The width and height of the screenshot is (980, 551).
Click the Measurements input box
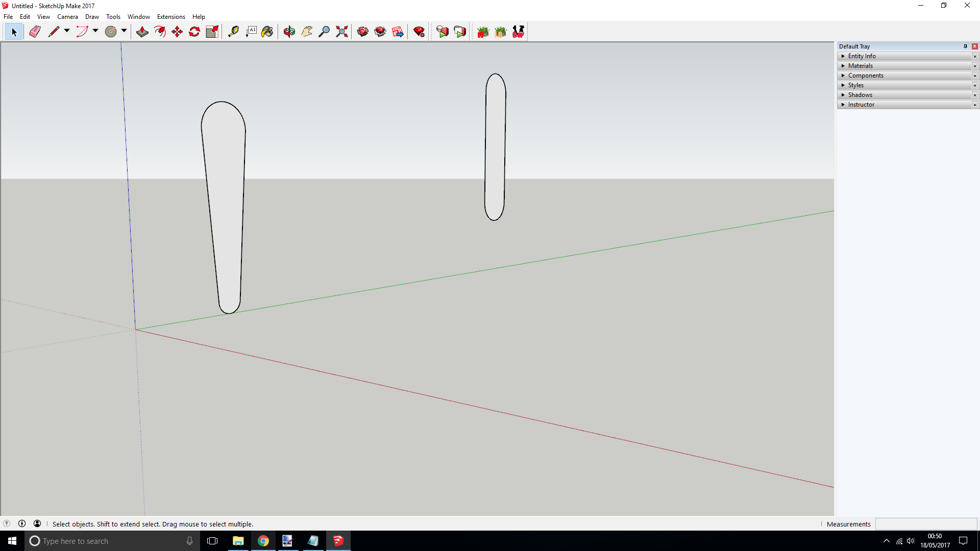click(926, 524)
